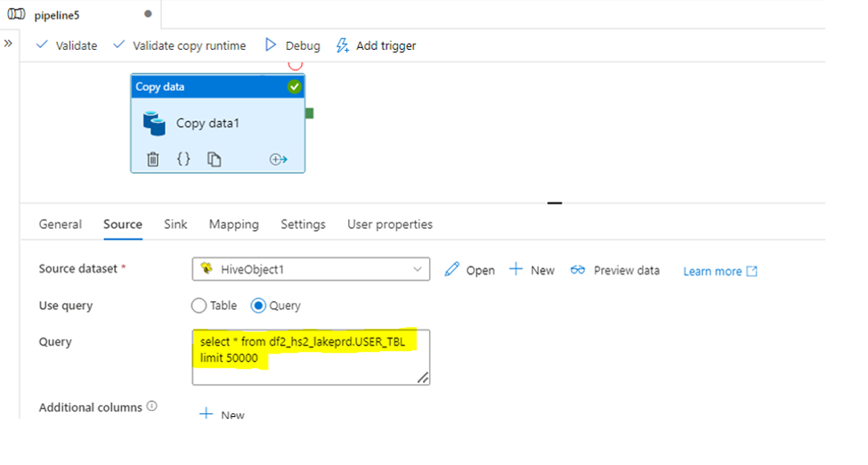868x465 pixels.
Task: Select the Table radio option
Action: pos(199,306)
